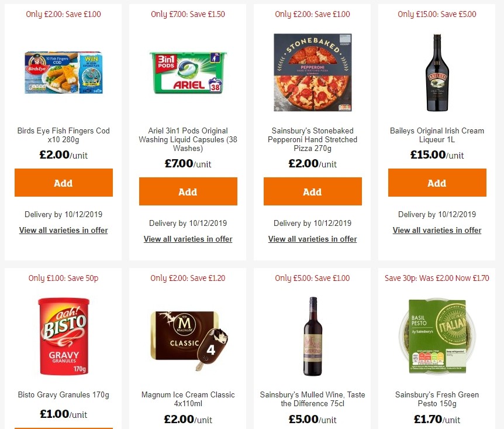View all varieties in the Baileys offer
The image size is (504, 429).
pyautogui.click(x=437, y=230)
